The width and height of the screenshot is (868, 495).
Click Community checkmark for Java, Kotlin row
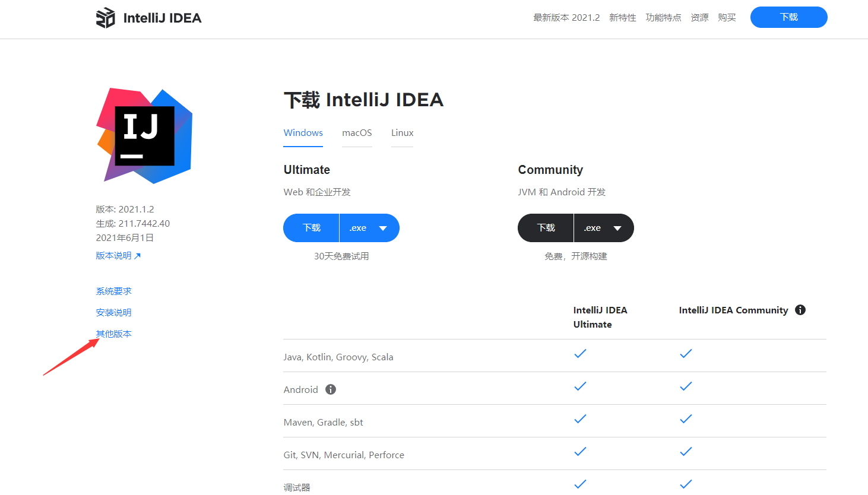[x=686, y=354]
